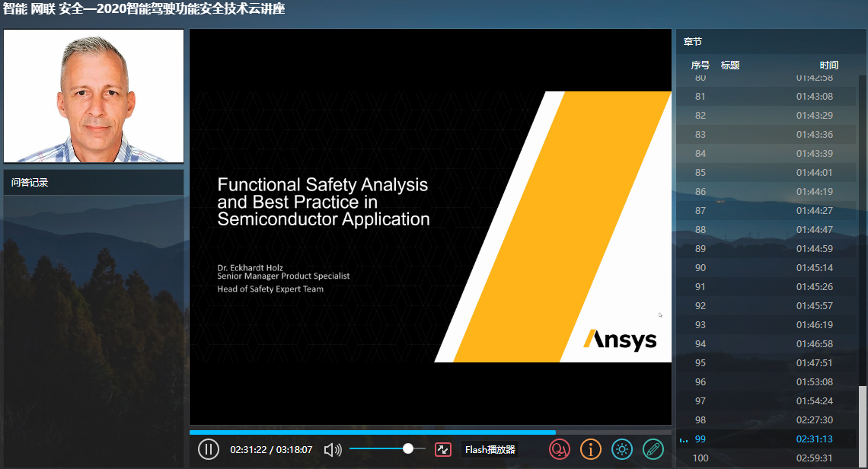Jump to chapter 95 at 01:47:51
Viewport: 868px width, 469px height.
point(767,362)
